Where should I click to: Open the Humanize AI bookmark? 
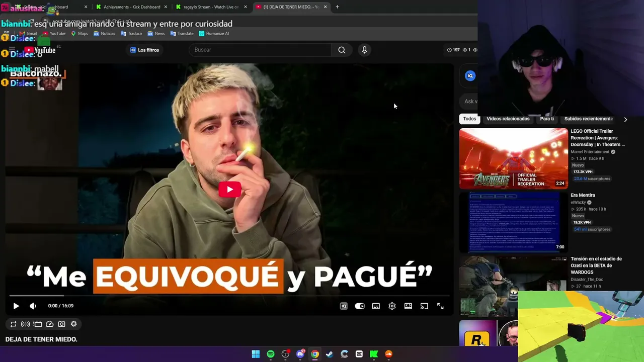tap(214, 34)
